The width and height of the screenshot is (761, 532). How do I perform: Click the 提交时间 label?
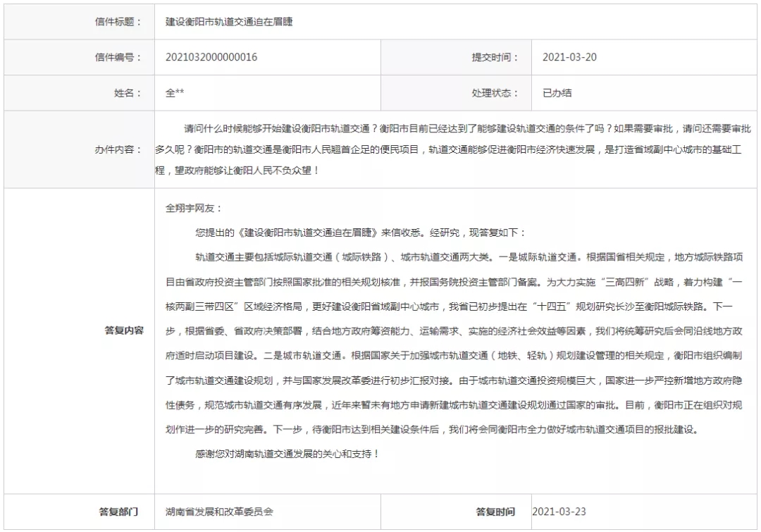tap(495, 57)
